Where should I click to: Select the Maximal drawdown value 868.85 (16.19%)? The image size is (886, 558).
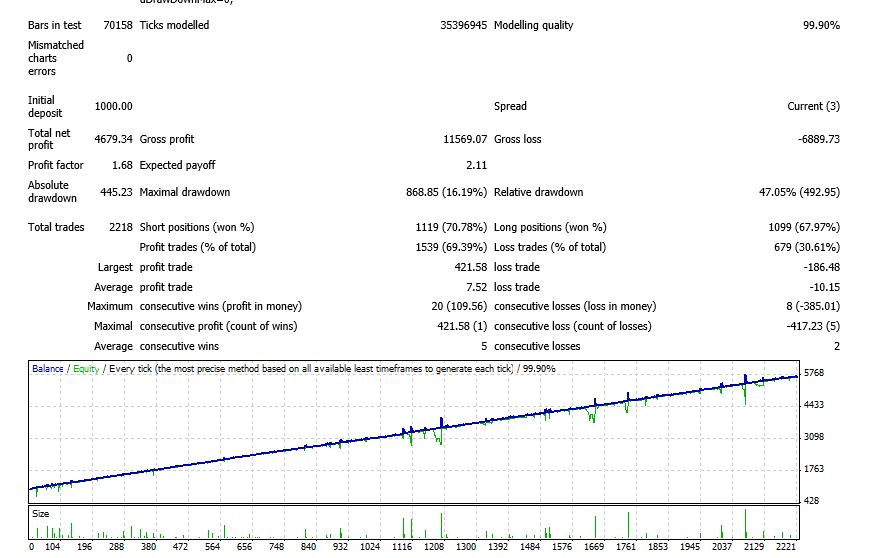point(447,192)
